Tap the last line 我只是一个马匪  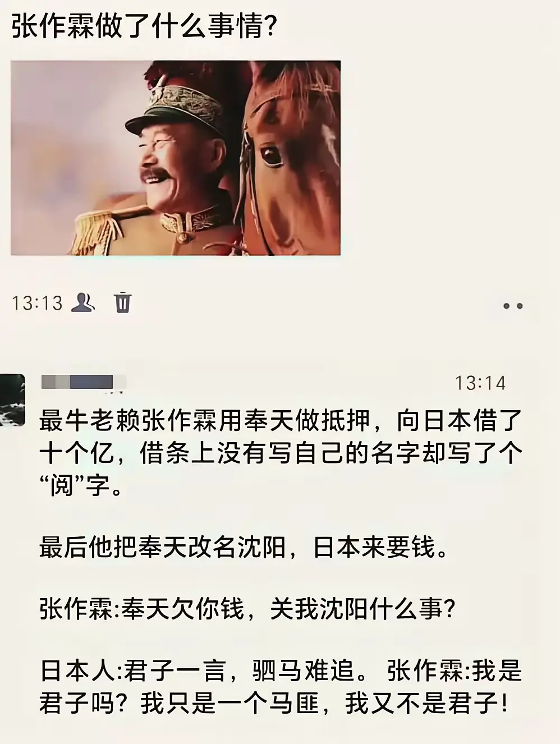[x=275, y=703]
